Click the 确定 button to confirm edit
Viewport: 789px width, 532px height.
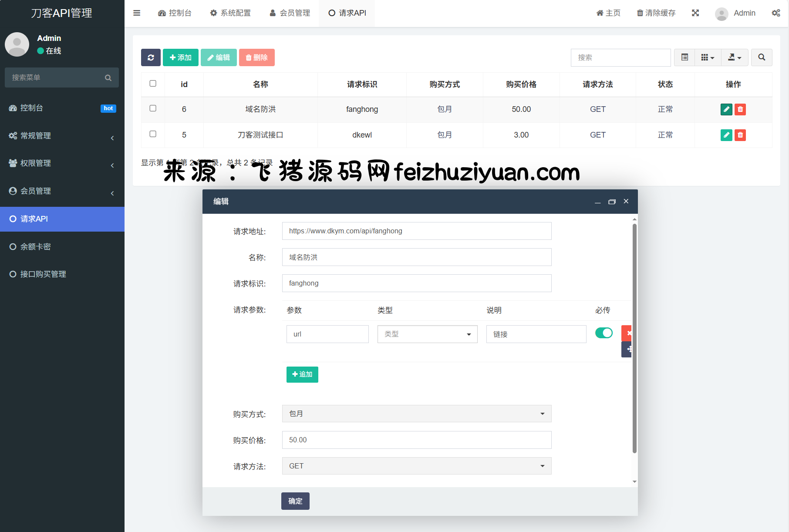(x=295, y=501)
